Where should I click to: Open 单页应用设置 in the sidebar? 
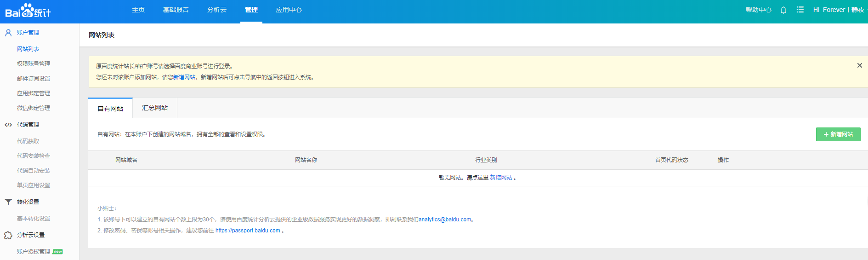pyautogui.click(x=34, y=185)
